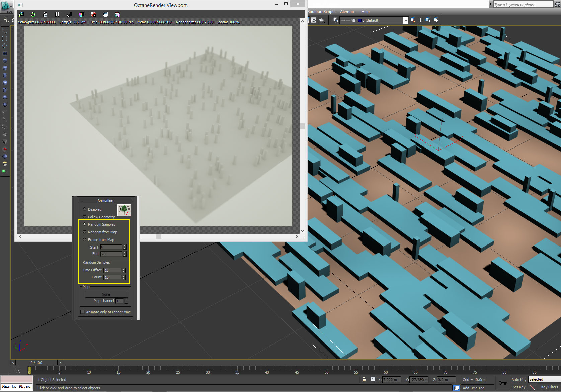The height and width of the screenshot is (392, 561).
Task: Click the blue isolate selection icon
Action: (x=456, y=388)
